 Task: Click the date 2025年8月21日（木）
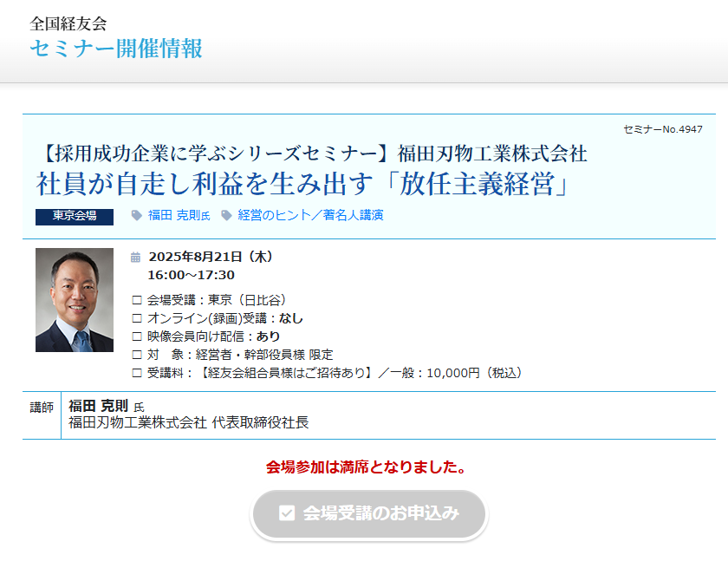click(211, 257)
